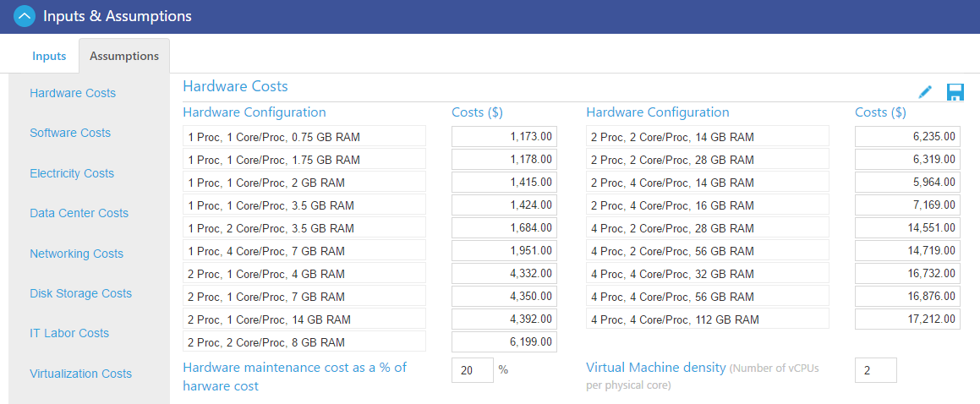This screenshot has width=980, height=404.
Task: Open Virtualization Costs section
Action: [80, 374]
